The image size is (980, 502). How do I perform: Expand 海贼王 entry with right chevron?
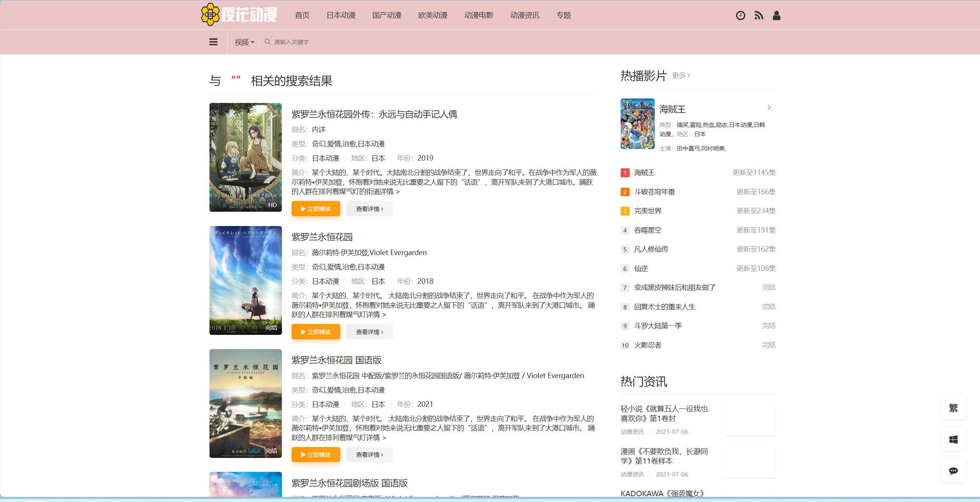click(x=769, y=108)
